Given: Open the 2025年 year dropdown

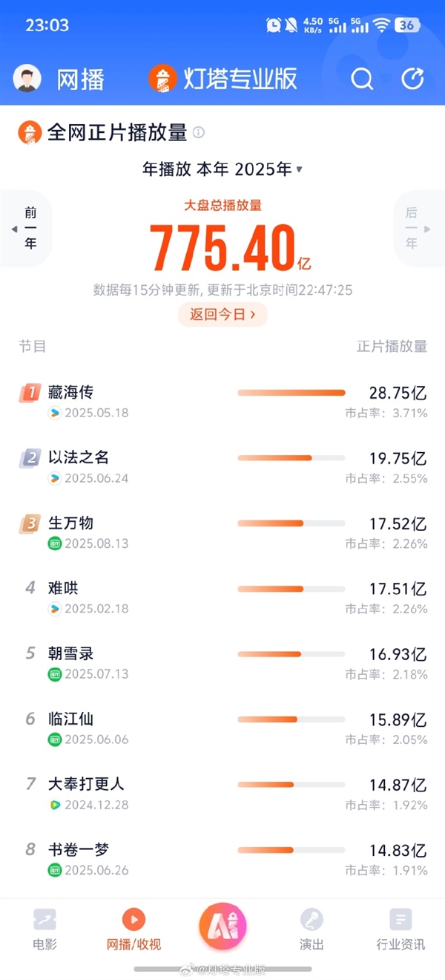Looking at the screenshot, I should coord(274,169).
